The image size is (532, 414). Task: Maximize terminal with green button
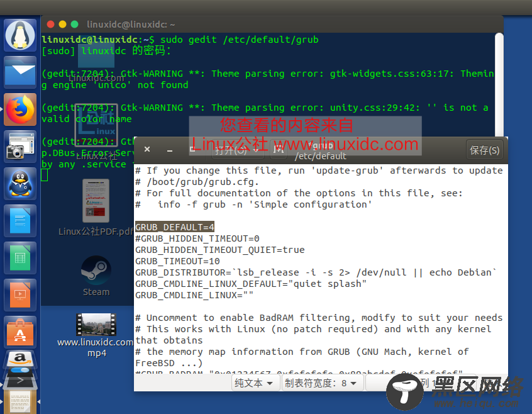(x=74, y=24)
